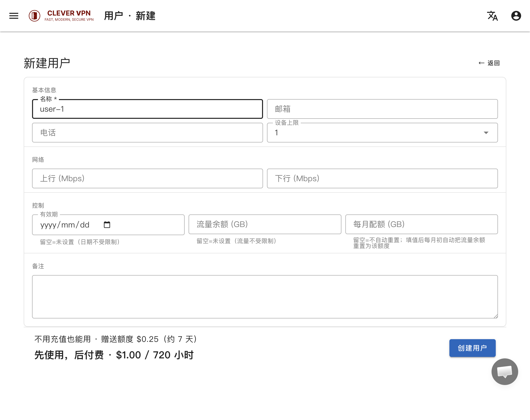The image size is (530, 420).
Task: Focus the 名称 field containing user-1
Action: tap(147, 109)
